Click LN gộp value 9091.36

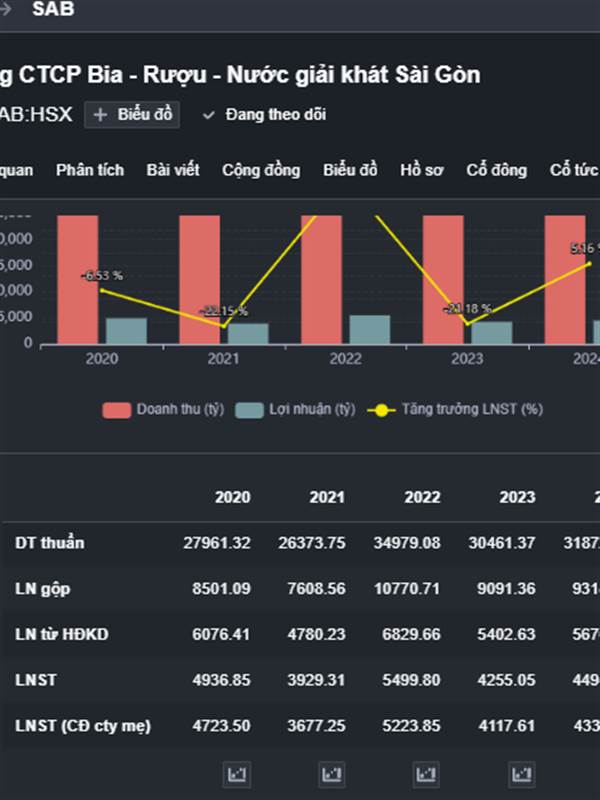[x=506, y=589]
